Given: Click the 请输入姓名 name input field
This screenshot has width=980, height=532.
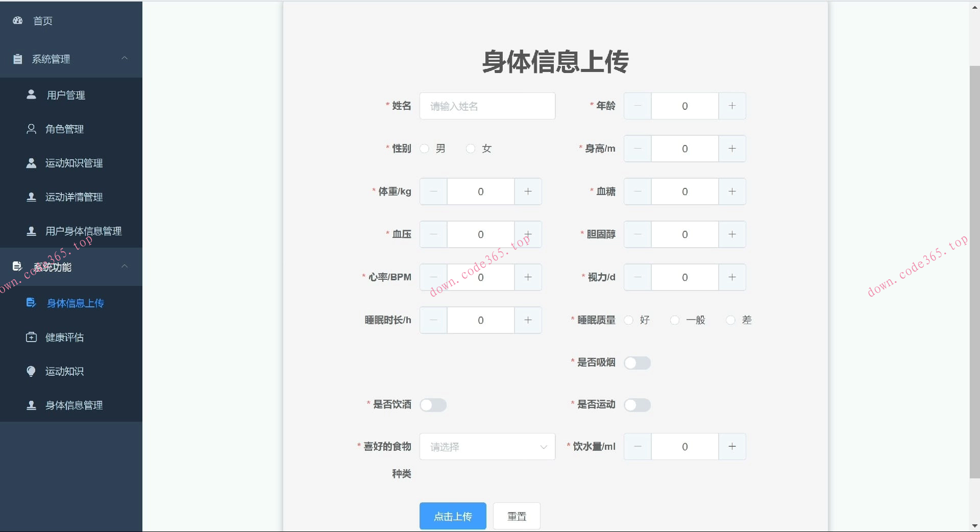Looking at the screenshot, I should coord(487,106).
